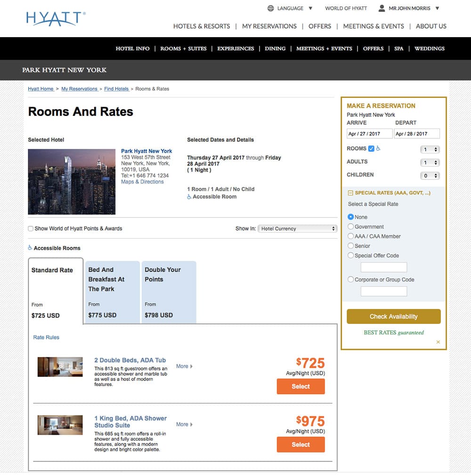Select the Government special rate option

[x=350, y=226]
